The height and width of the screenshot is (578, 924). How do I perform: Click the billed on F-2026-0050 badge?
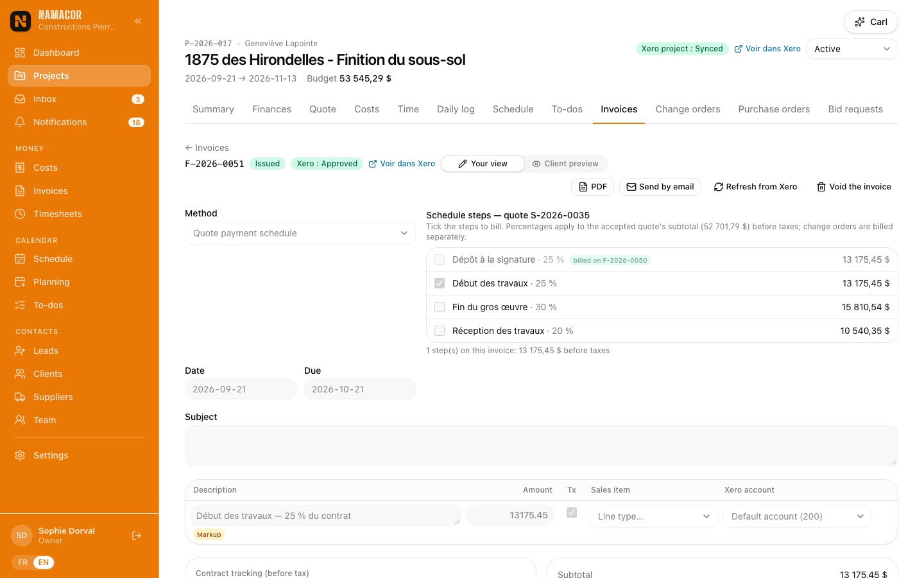point(610,260)
